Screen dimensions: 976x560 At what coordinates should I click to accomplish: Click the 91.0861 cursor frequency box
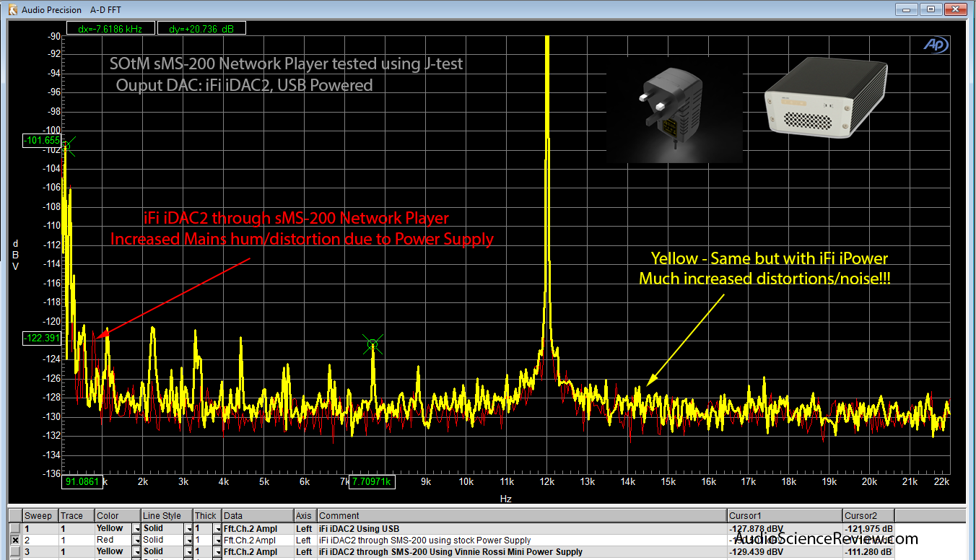click(x=82, y=481)
